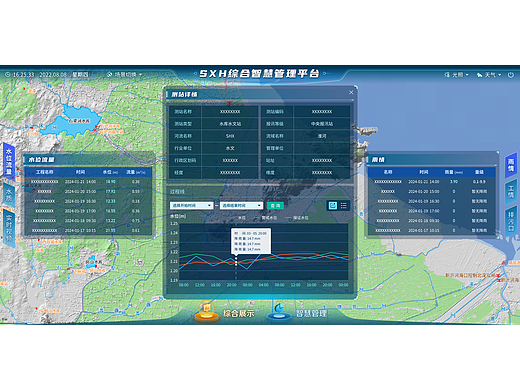Viewport: 520px width, 390px height.
Task: Click the 过程线 section heading
Action: click(x=177, y=192)
